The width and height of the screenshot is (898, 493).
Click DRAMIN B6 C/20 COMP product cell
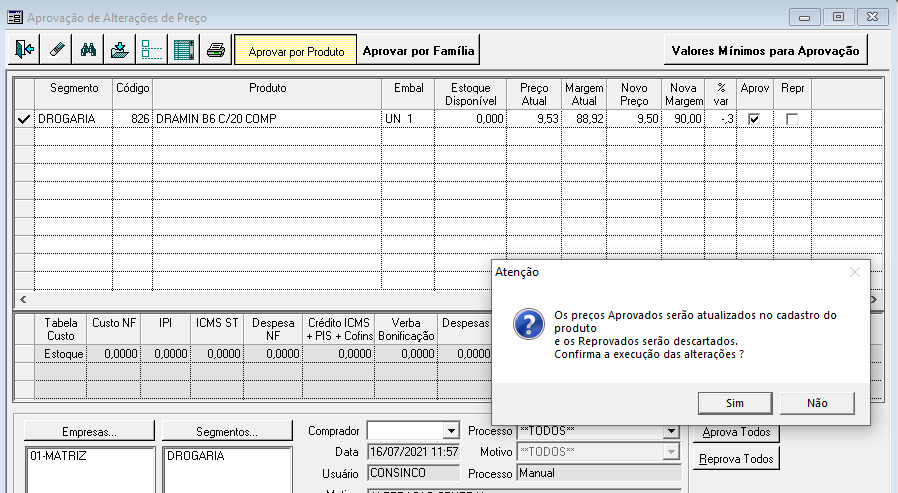pos(267,119)
